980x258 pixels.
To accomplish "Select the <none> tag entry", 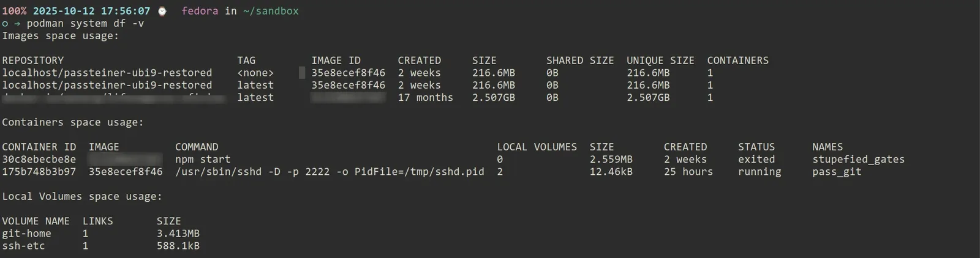I will pyautogui.click(x=255, y=73).
